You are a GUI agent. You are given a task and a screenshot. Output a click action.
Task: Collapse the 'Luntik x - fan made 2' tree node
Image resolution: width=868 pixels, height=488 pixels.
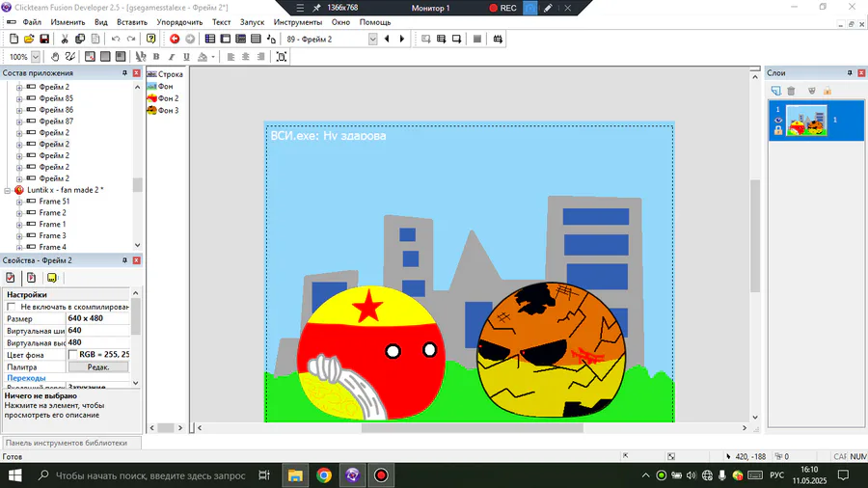click(7, 190)
